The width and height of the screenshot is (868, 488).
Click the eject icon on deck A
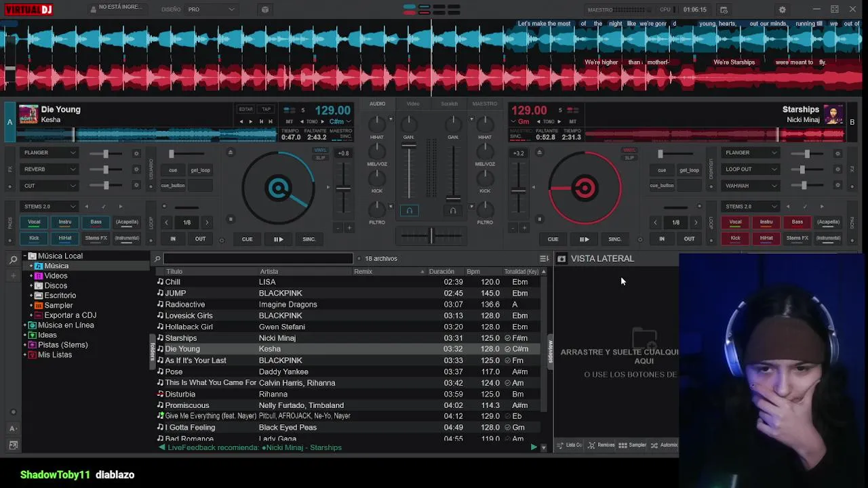[x=230, y=152]
